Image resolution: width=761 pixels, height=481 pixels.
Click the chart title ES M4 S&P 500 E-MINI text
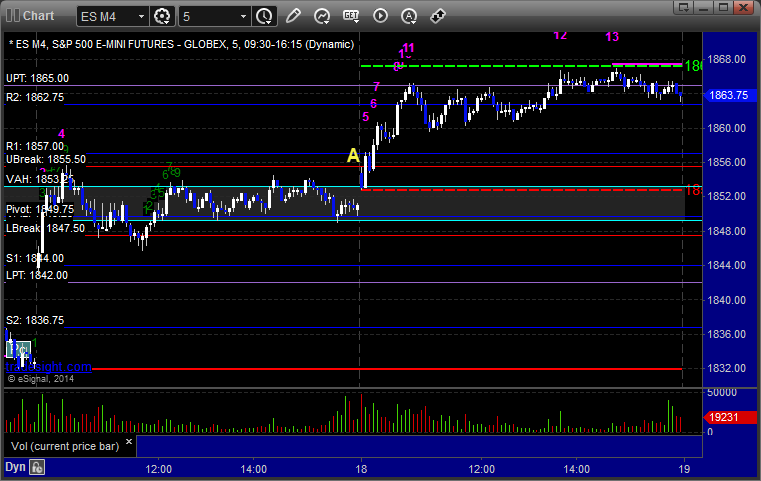click(182, 44)
